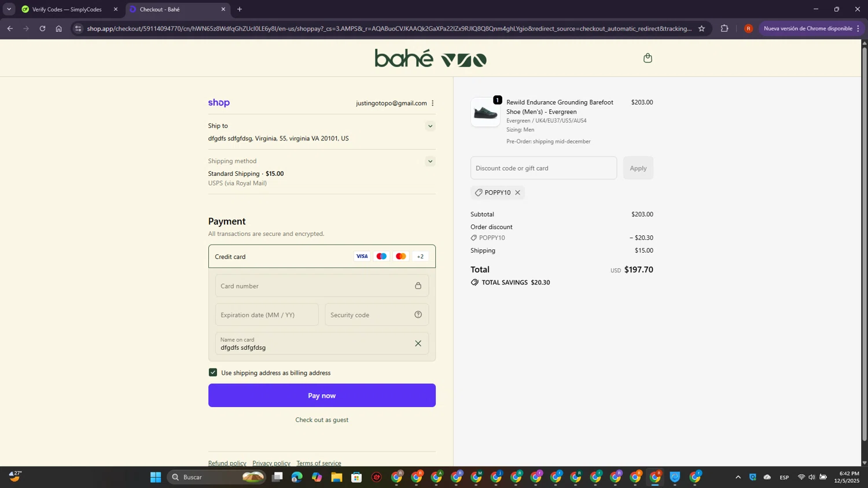This screenshot has height=488, width=868.
Task: Toggle Use shipping address as billing address
Action: [x=213, y=372]
